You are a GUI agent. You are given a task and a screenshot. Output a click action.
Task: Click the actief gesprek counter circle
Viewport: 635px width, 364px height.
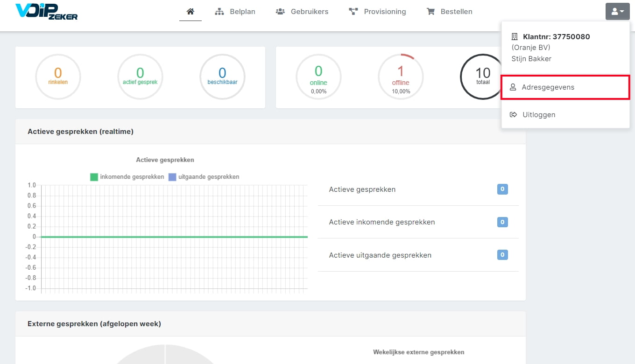point(140,77)
